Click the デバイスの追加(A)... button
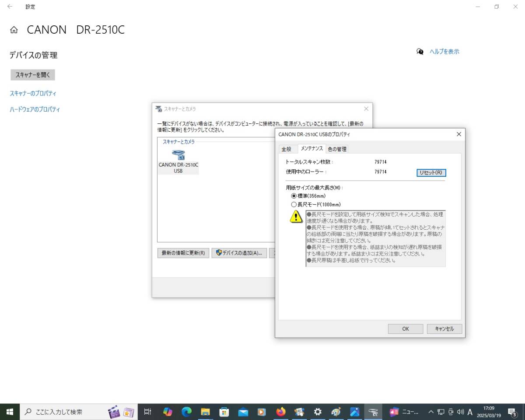525x420 pixels. (x=239, y=253)
